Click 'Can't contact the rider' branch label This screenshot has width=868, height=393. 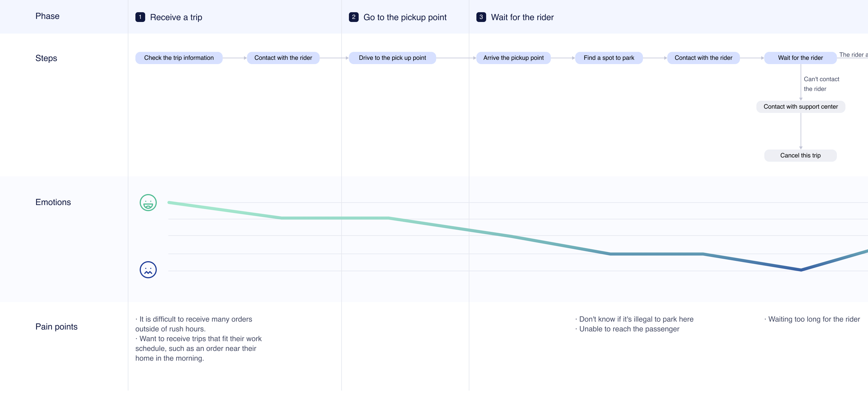coord(821,84)
